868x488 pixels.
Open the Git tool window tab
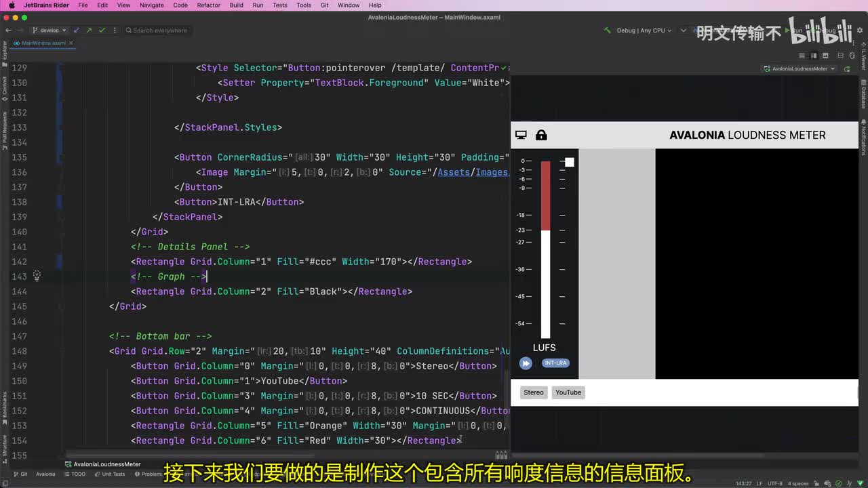[20, 474]
